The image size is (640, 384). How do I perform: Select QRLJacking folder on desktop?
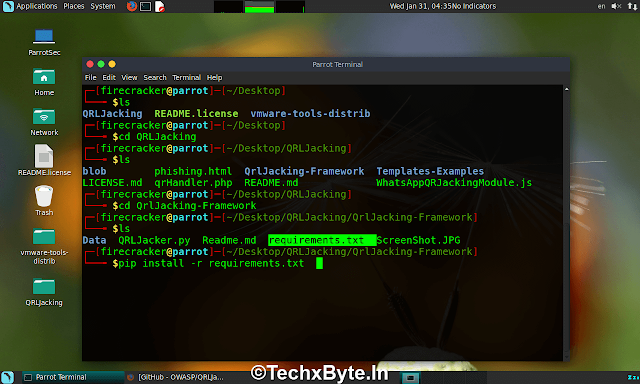[44, 292]
